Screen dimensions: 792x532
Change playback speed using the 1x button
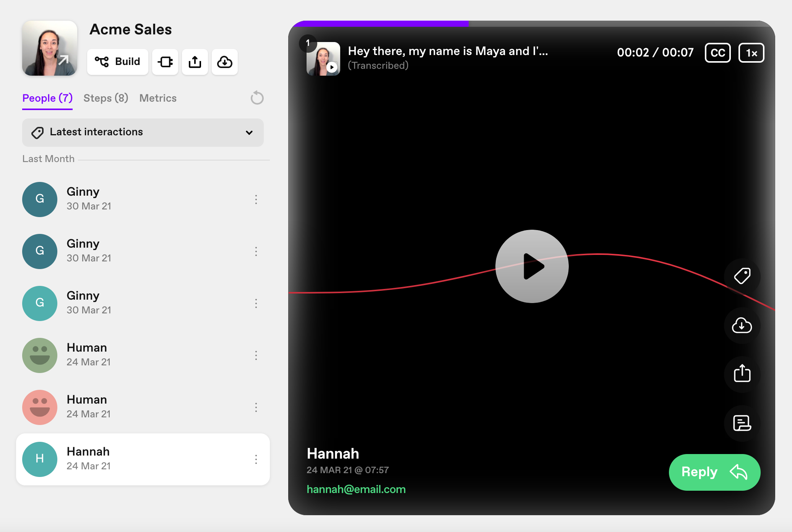(751, 53)
